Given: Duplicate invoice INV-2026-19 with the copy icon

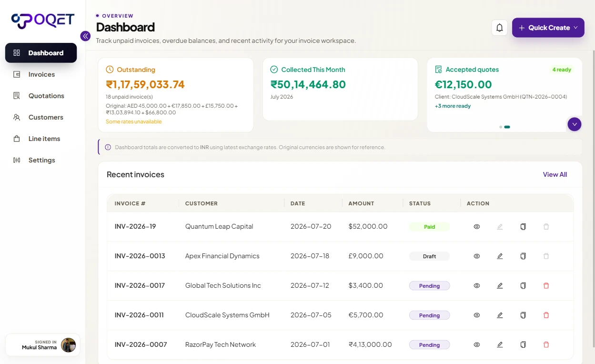Looking at the screenshot, I should (x=523, y=227).
